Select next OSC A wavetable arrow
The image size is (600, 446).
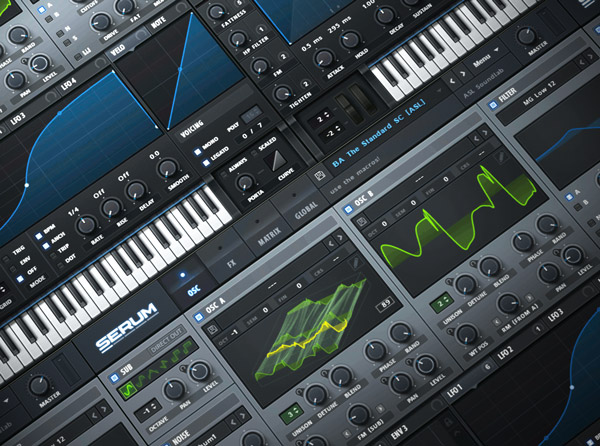tap(339, 238)
